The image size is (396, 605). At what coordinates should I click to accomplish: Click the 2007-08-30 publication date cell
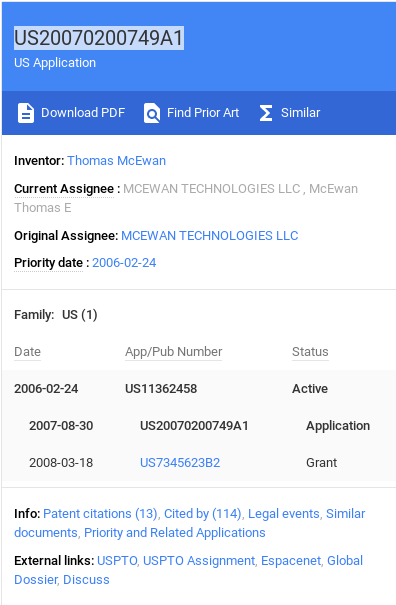[61, 426]
